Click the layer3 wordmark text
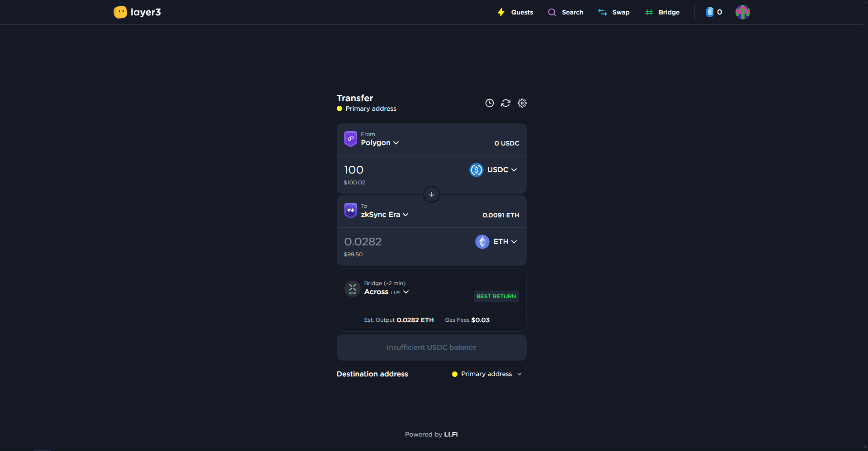This screenshot has width=868, height=451. point(146,12)
